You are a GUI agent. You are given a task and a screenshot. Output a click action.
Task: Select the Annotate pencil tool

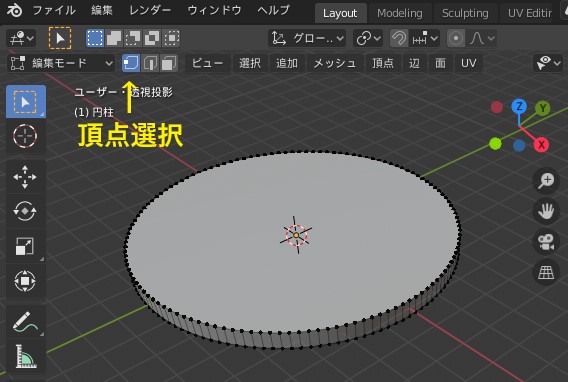pyautogui.click(x=26, y=322)
